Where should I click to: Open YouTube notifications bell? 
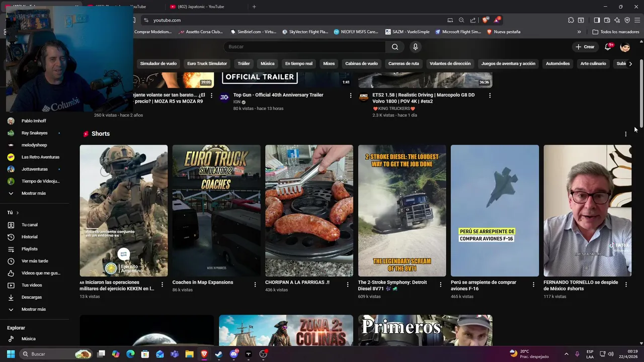click(x=608, y=47)
